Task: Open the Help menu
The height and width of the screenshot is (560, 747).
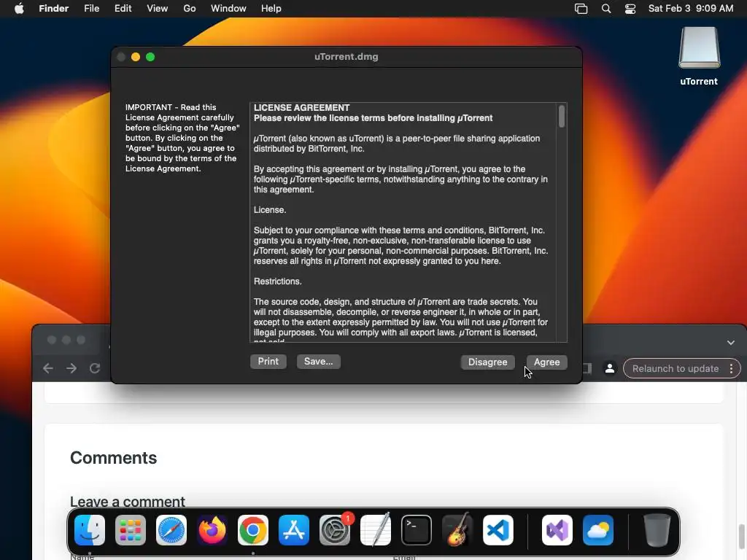Action: click(271, 9)
